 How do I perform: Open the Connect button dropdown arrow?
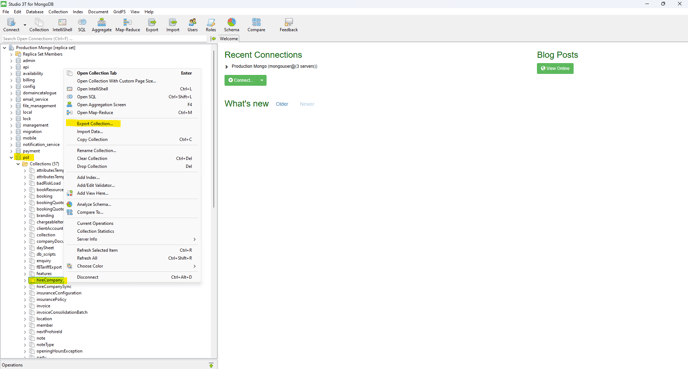(x=262, y=80)
